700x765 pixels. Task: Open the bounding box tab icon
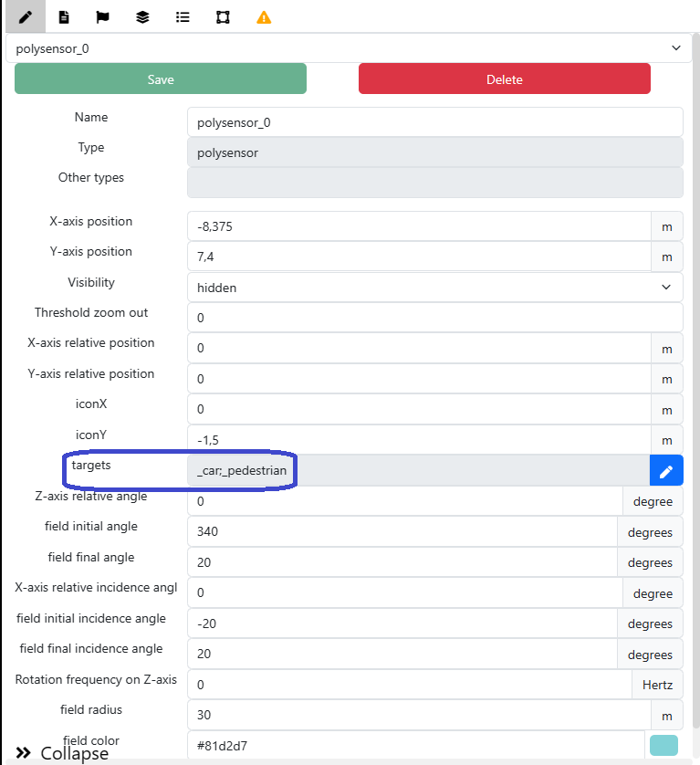click(x=223, y=17)
